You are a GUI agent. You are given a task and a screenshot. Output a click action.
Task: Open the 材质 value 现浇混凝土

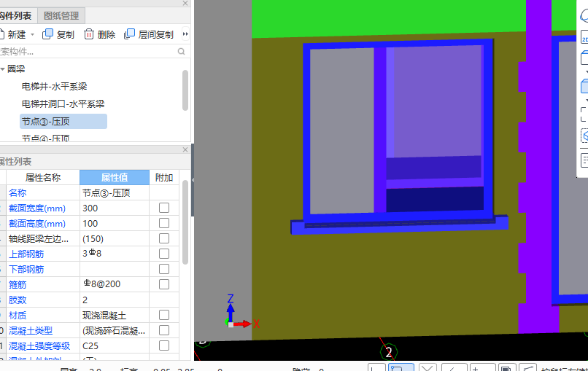tap(115, 315)
